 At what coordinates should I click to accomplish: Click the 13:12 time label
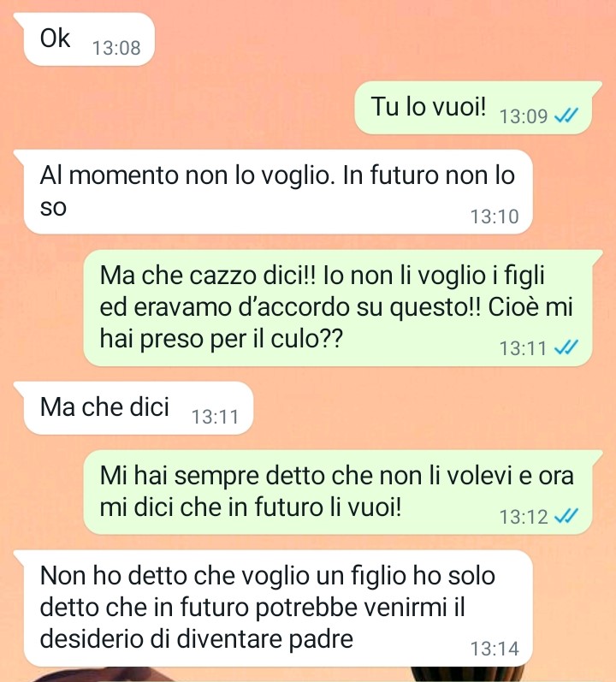pos(524,517)
